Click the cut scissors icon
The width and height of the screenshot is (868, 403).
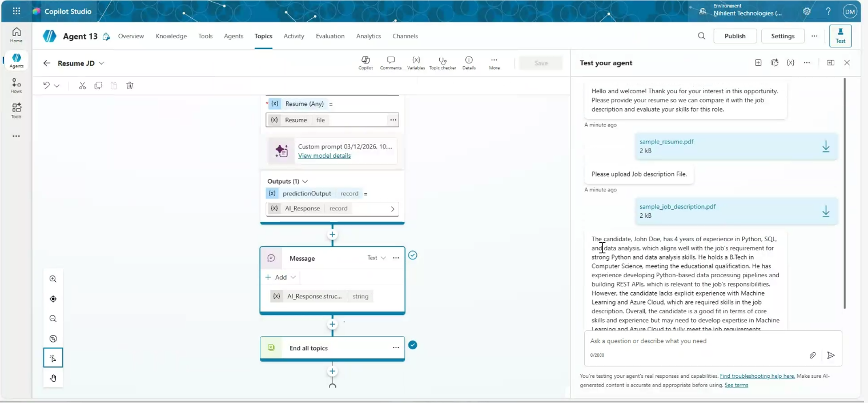pos(82,86)
